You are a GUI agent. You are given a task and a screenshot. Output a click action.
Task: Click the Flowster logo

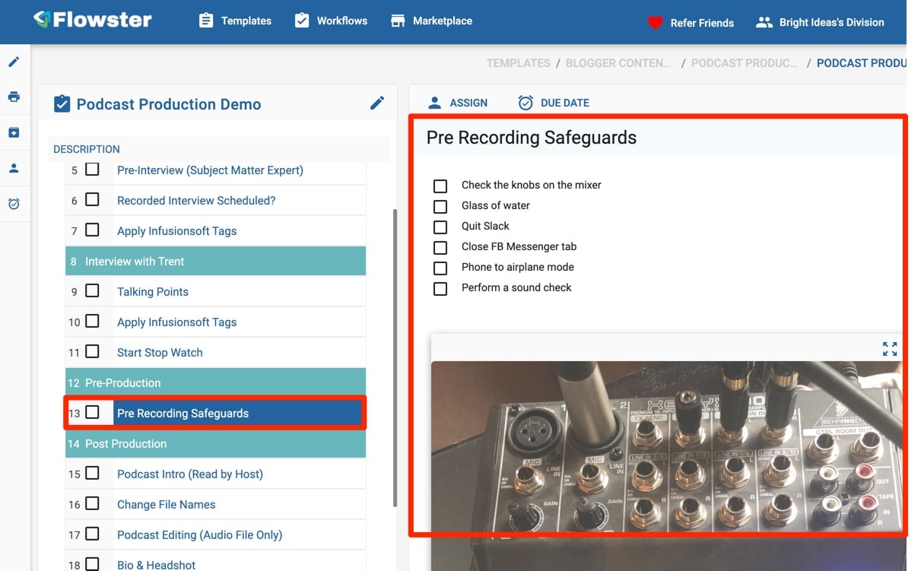93,19
